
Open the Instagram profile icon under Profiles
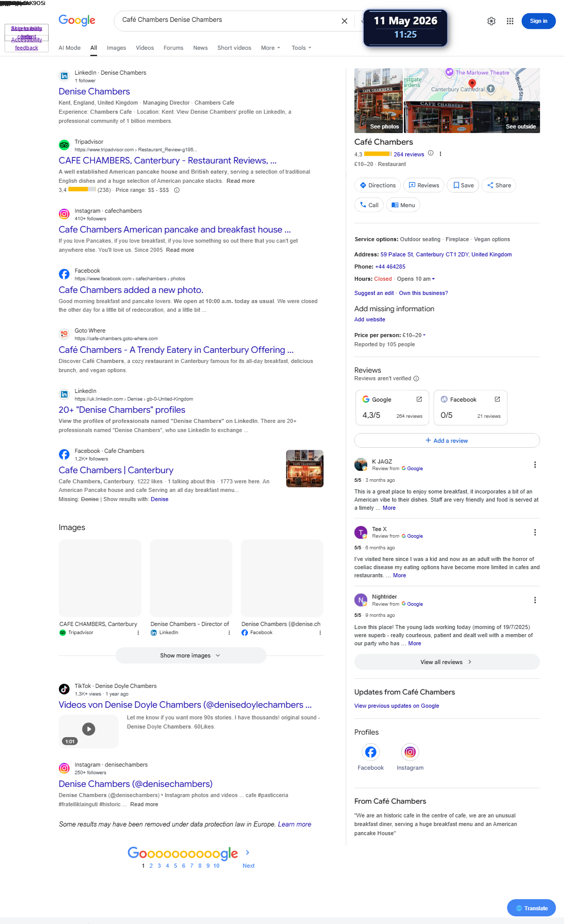coord(410,752)
